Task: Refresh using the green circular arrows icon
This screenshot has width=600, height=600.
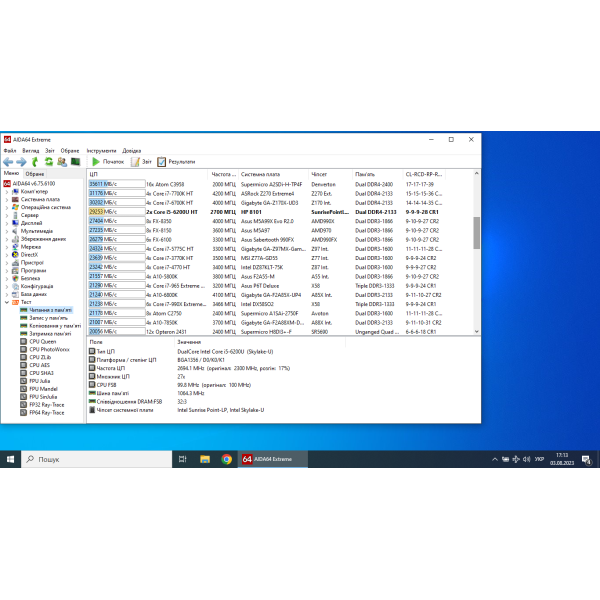Action: [49, 162]
